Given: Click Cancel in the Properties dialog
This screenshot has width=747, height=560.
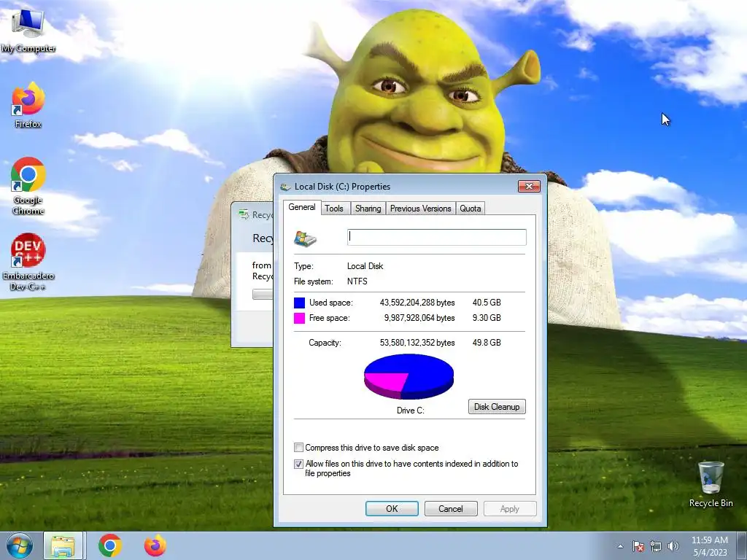Looking at the screenshot, I should click(451, 508).
